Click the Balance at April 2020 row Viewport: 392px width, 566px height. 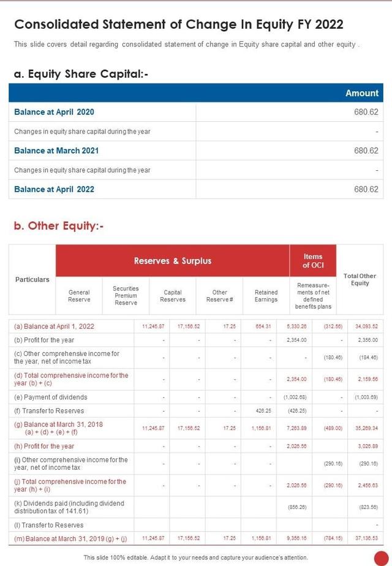(196, 112)
